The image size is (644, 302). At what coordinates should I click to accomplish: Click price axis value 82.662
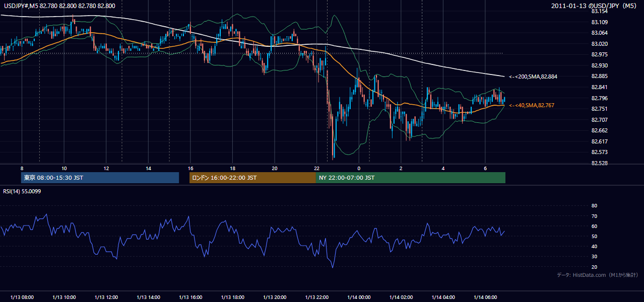coord(599,130)
